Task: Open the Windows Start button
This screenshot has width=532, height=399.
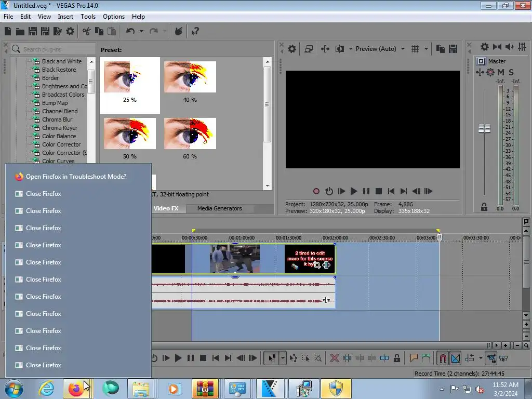Action: coord(14,389)
